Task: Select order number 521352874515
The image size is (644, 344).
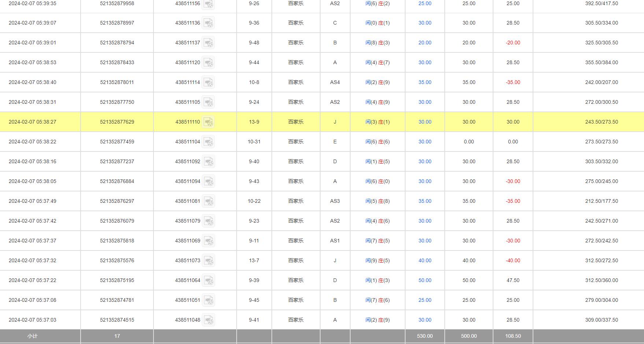Action: click(x=117, y=320)
